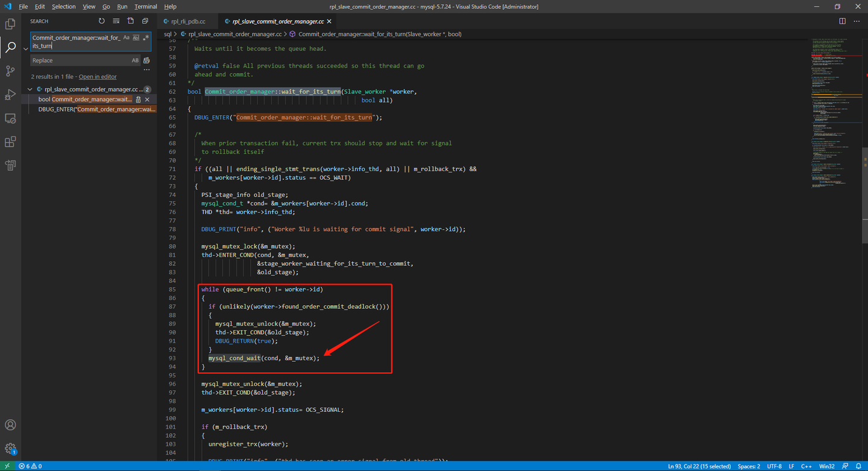Toggle search details with the ellipsis
The height and width of the screenshot is (471, 868).
(146, 70)
